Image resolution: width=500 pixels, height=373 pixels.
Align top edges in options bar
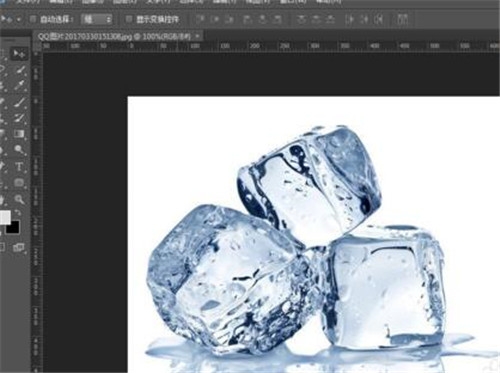[199, 19]
